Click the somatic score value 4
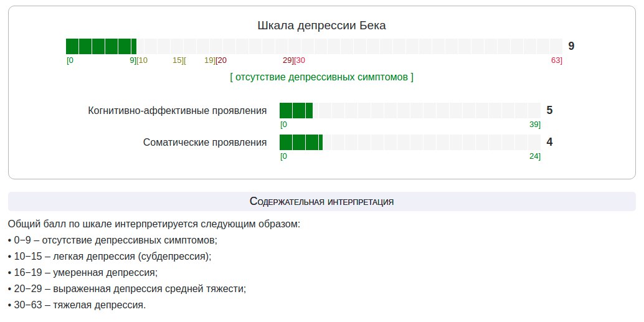Image resolution: width=644 pixels, height=322 pixels. [549, 142]
